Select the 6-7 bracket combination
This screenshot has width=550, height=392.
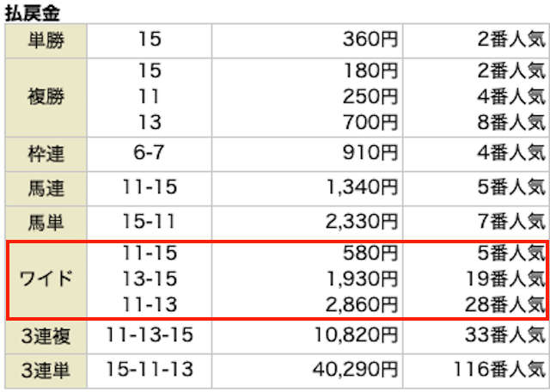tap(149, 153)
